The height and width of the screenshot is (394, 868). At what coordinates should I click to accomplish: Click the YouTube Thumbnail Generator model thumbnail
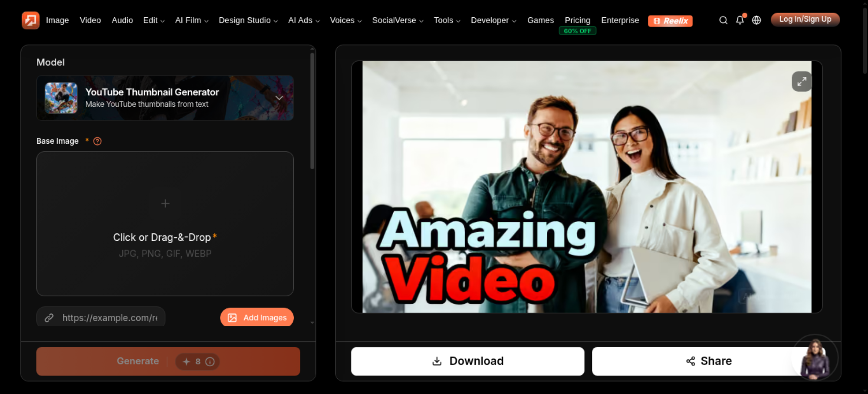tap(61, 98)
